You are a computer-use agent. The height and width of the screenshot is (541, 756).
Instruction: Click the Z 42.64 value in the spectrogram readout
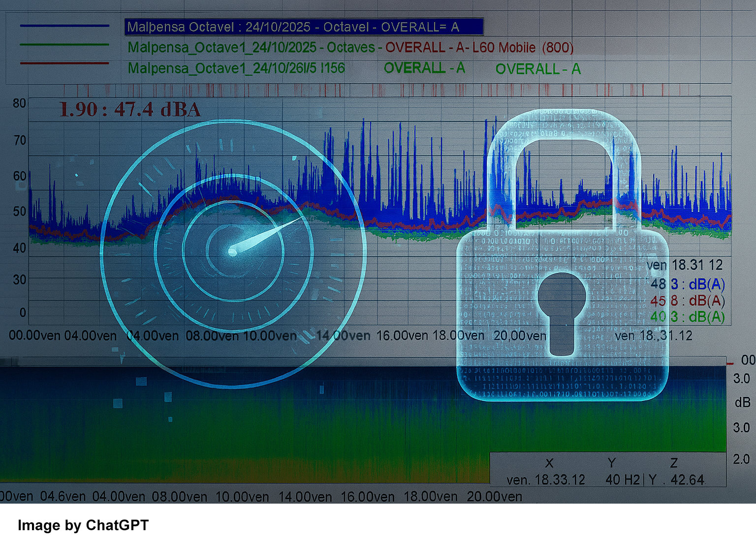click(x=687, y=480)
